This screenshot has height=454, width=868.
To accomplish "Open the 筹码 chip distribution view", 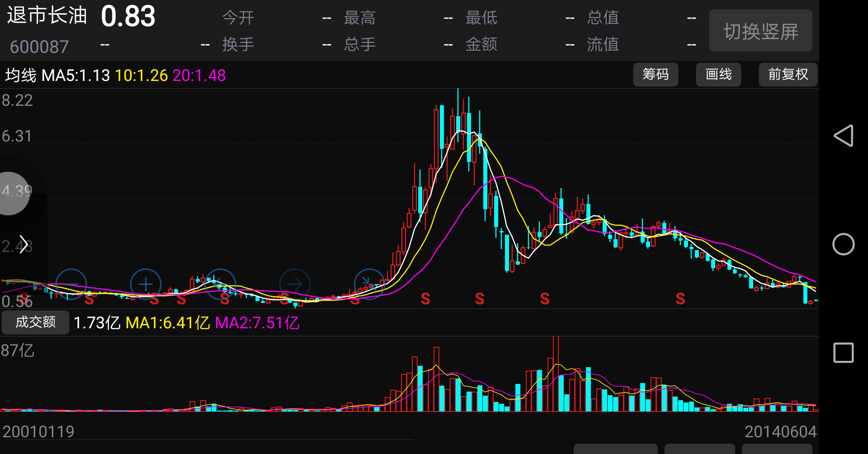I will click(x=656, y=74).
